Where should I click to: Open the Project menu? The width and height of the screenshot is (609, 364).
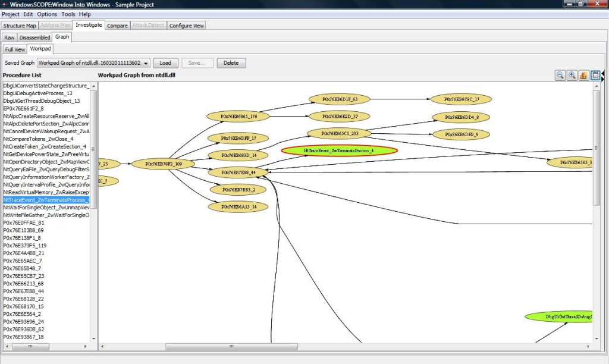click(x=11, y=14)
